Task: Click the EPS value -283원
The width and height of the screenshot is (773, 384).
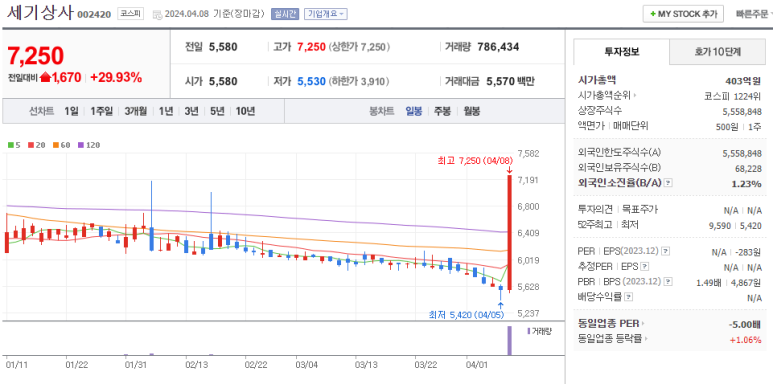Action: (748, 252)
